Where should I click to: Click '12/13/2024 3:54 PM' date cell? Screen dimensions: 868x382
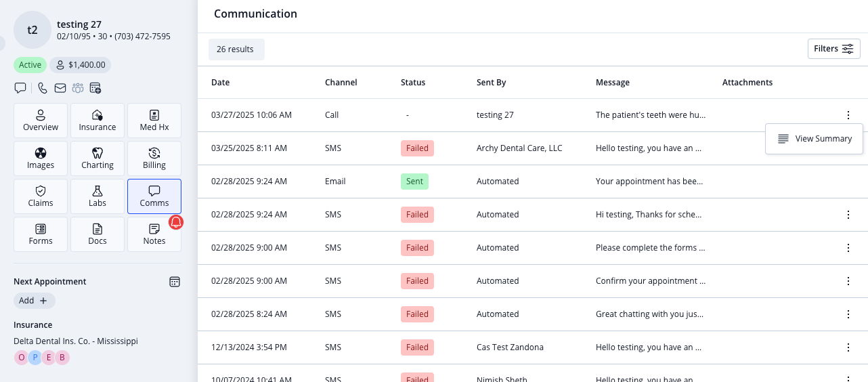(x=249, y=347)
